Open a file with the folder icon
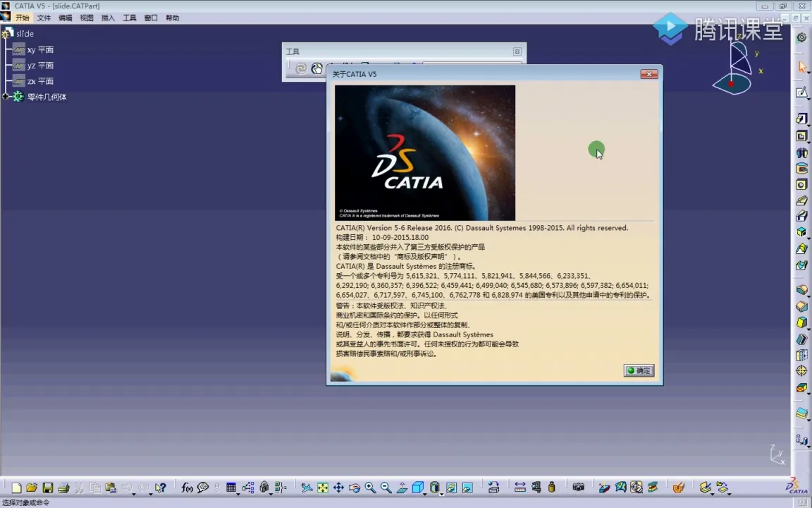The width and height of the screenshot is (812, 508). (32, 488)
